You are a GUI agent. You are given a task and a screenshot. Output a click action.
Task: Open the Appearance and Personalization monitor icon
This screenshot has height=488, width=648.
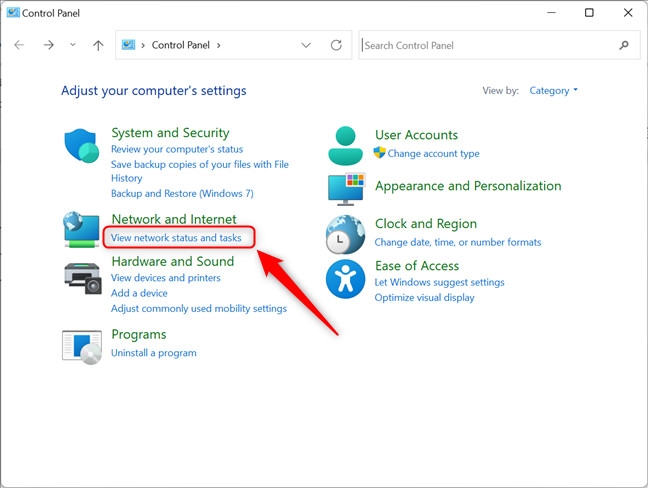pyautogui.click(x=346, y=190)
